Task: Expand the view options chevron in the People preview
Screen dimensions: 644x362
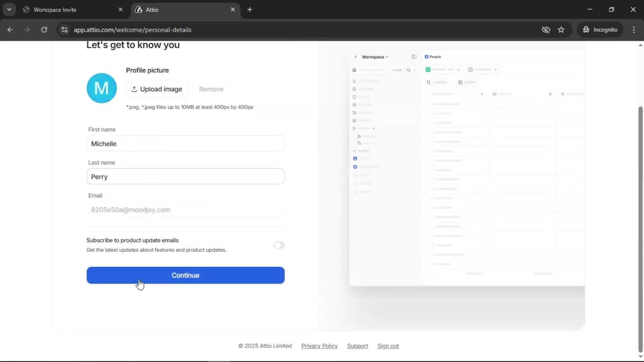Action: (x=459, y=70)
